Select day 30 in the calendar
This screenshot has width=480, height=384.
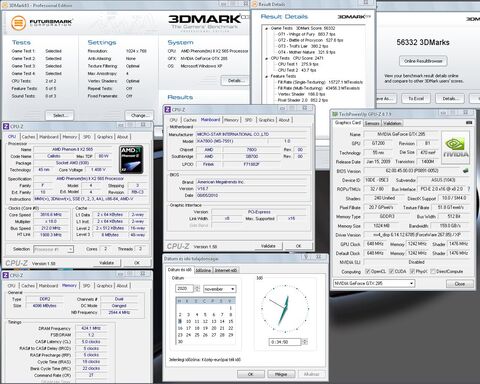coord(180,342)
